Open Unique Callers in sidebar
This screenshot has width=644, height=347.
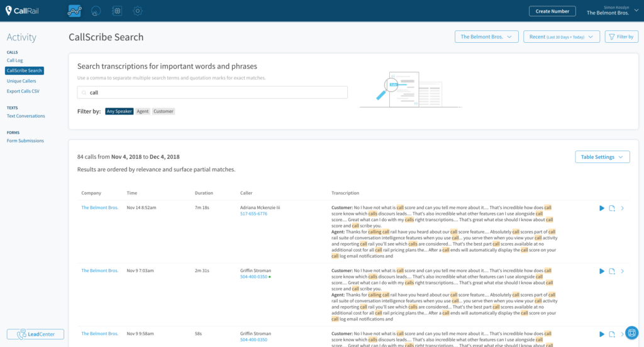(x=21, y=81)
